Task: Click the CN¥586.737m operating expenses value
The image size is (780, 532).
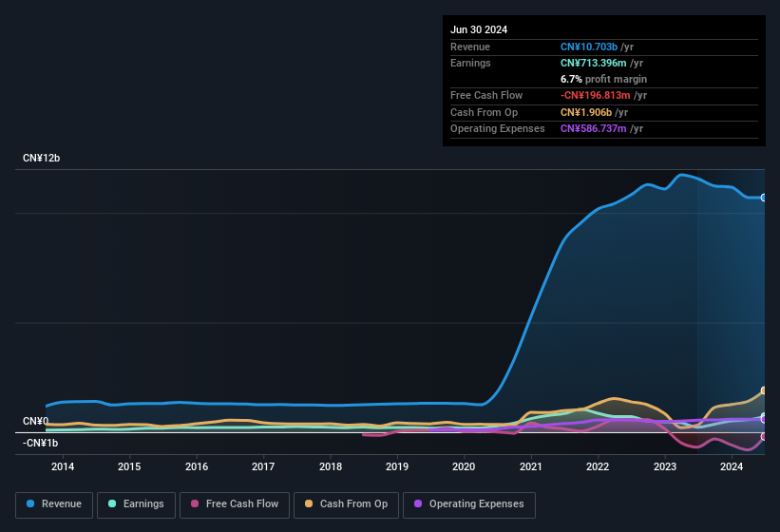Action: tap(594, 129)
